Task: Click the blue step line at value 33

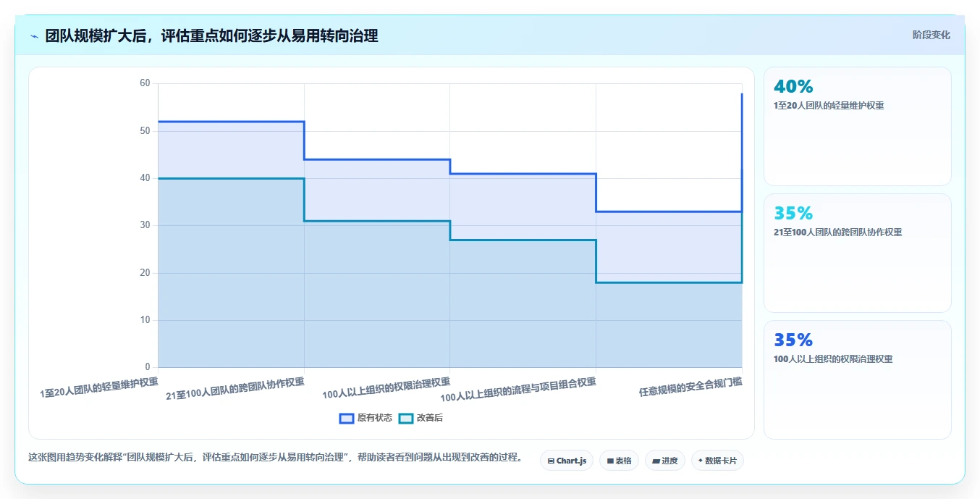Action: (x=669, y=211)
